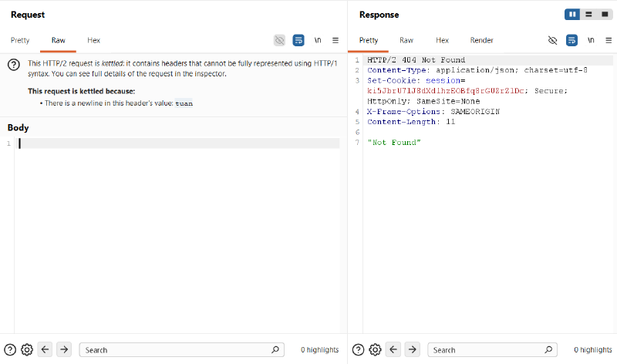The width and height of the screenshot is (617, 364).
Task: Click the help icon below the Response panel
Action: 358,350
